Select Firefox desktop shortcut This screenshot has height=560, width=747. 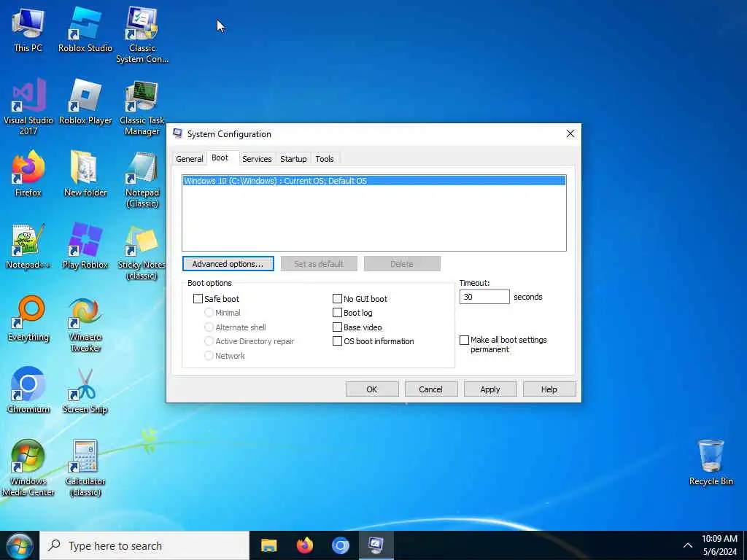28,174
